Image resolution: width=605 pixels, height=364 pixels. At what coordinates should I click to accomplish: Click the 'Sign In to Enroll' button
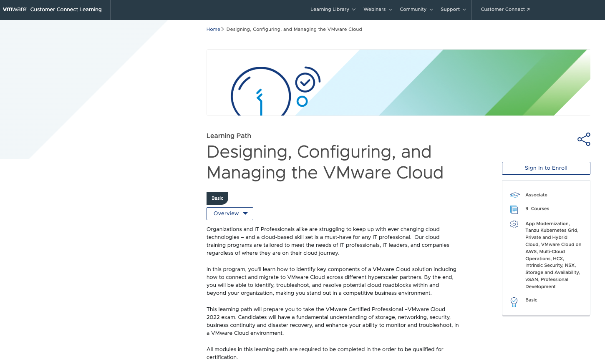(546, 168)
